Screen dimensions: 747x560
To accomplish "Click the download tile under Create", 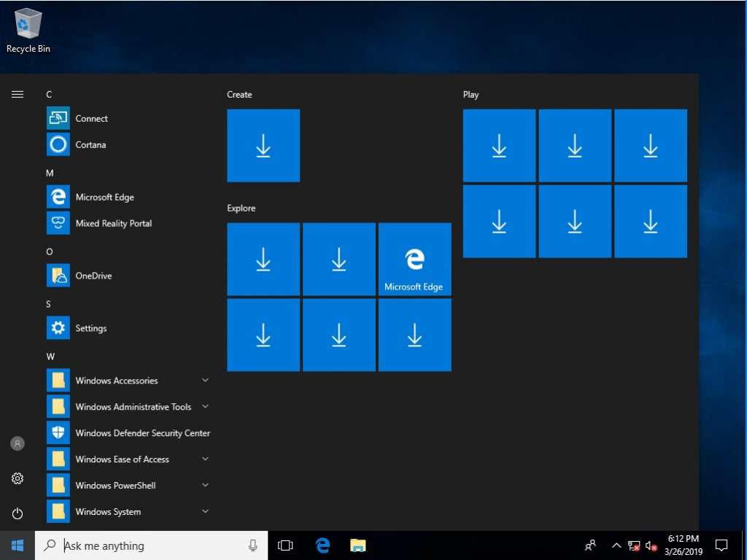I will (x=263, y=145).
